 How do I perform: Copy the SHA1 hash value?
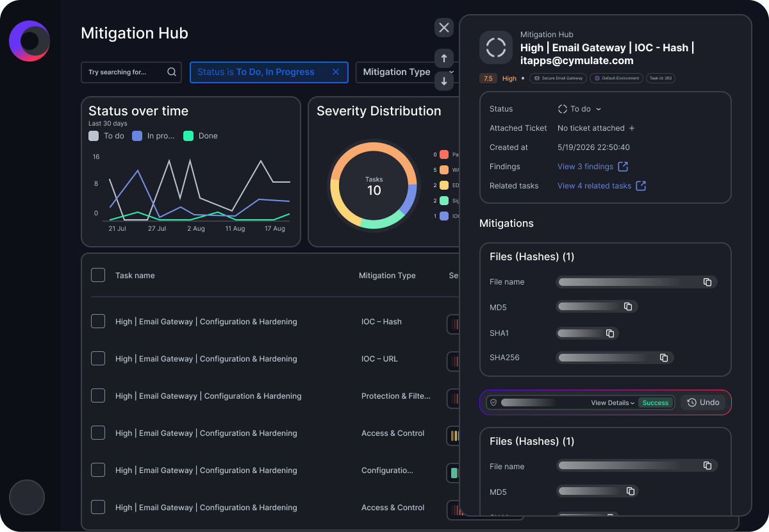click(610, 333)
